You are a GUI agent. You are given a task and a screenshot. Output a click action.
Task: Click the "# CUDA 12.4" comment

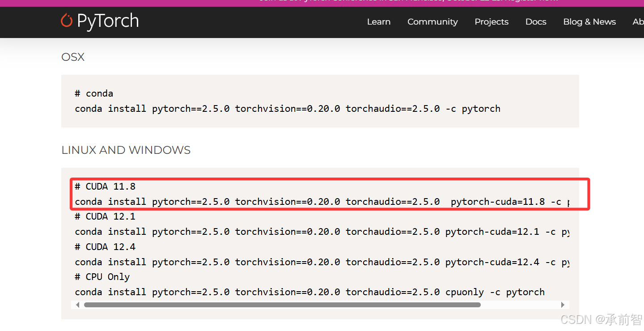click(105, 247)
